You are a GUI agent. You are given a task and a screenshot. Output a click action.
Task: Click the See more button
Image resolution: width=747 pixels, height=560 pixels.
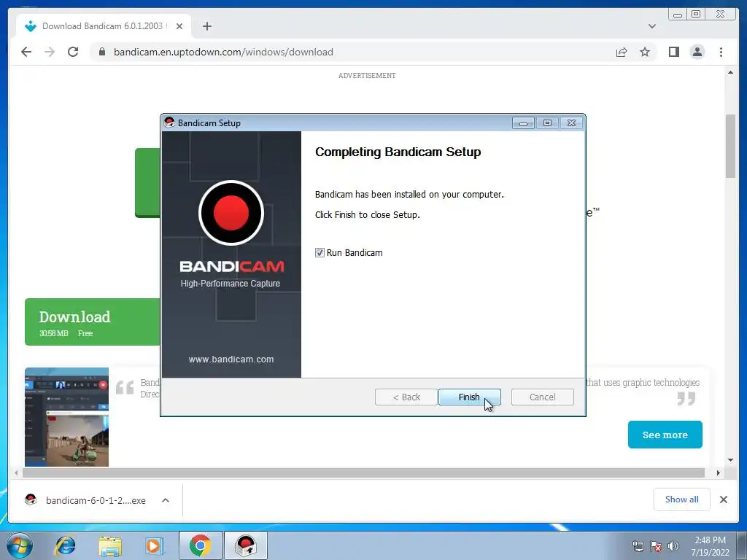[665, 435]
